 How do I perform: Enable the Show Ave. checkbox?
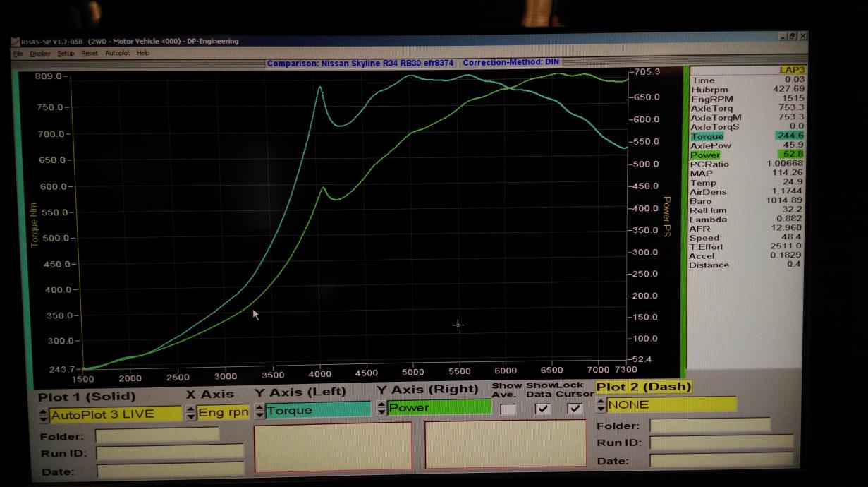click(508, 409)
